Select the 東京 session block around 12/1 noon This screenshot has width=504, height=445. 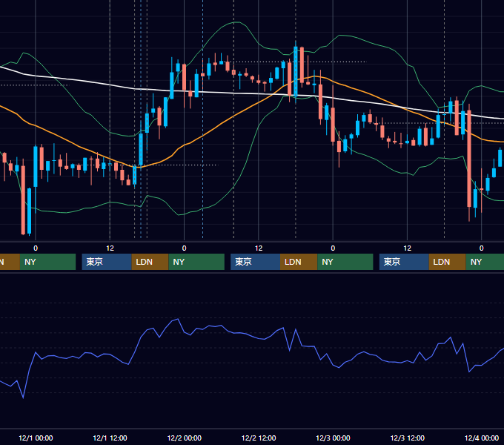coord(107,262)
